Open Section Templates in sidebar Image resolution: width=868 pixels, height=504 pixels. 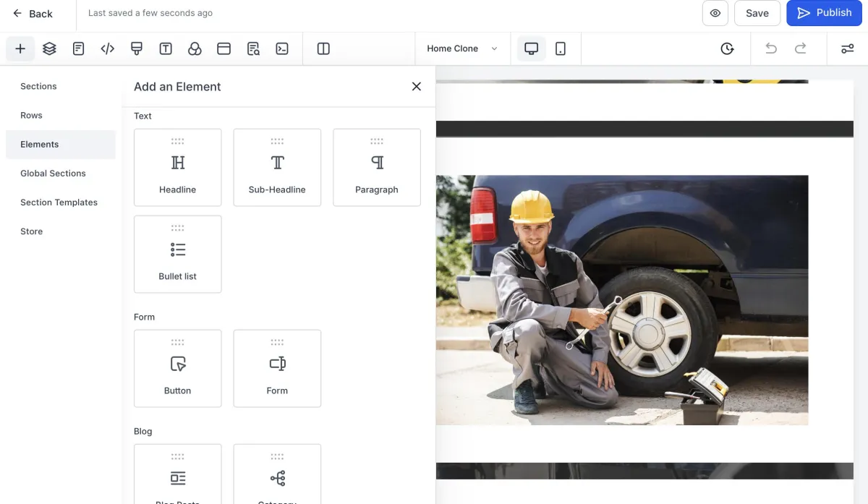pyautogui.click(x=61, y=202)
